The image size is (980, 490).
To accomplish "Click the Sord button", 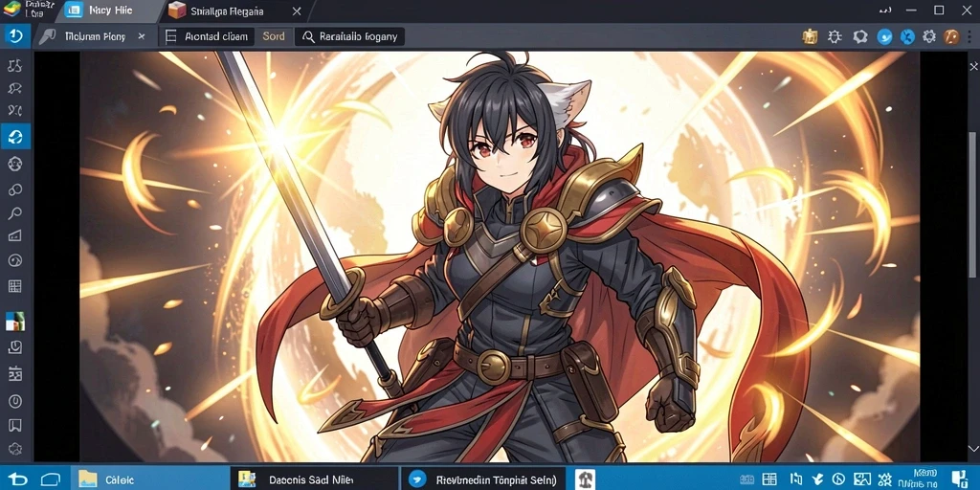I will [274, 36].
